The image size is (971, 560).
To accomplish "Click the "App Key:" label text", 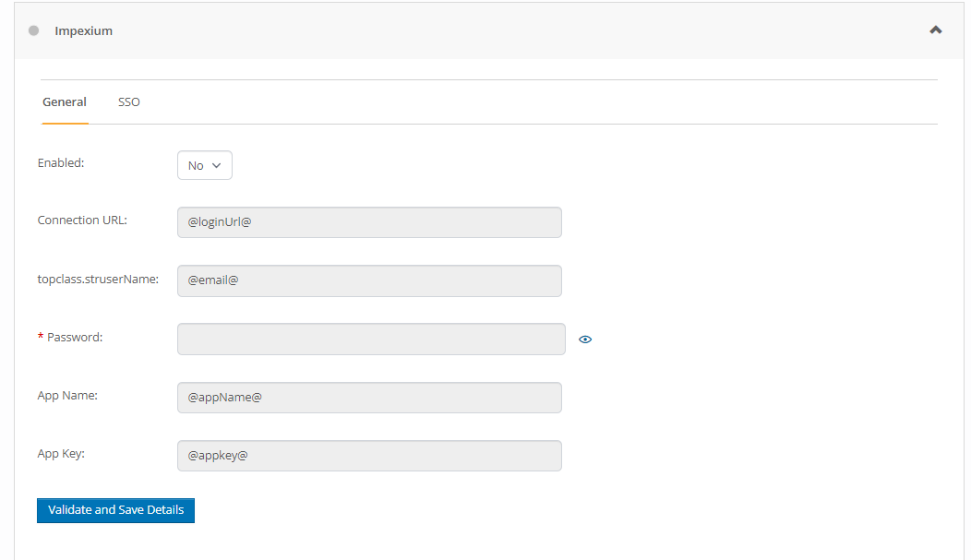I will pyautogui.click(x=61, y=454).
